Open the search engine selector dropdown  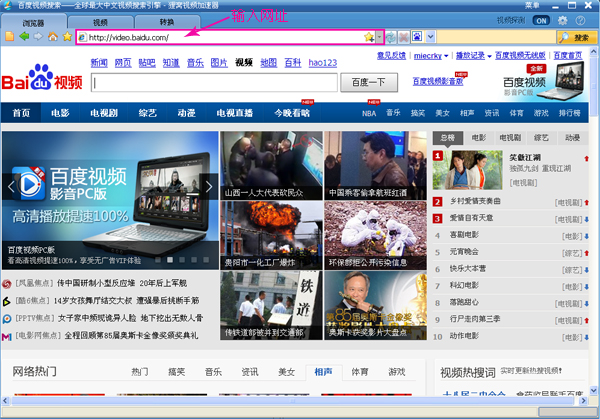pyautogui.click(x=430, y=37)
